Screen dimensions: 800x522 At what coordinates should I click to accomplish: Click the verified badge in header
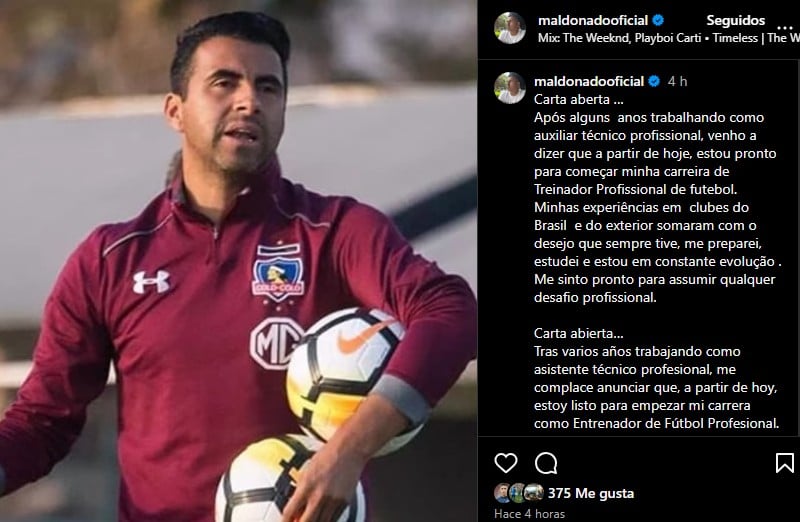[658, 20]
